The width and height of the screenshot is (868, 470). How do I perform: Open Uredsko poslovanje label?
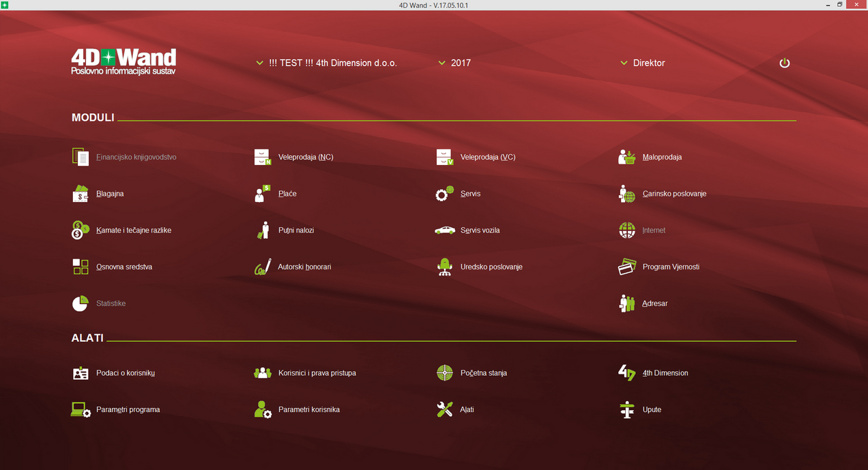coord(491,267)
